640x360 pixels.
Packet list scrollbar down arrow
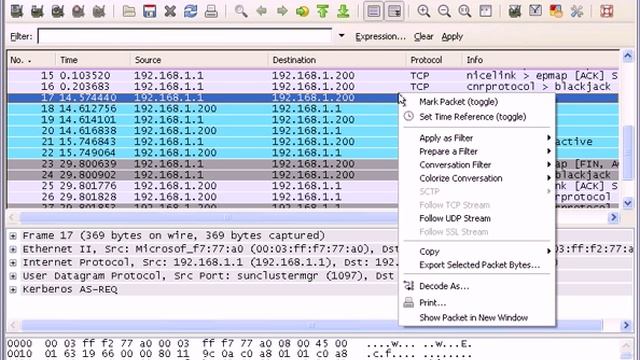628,202
